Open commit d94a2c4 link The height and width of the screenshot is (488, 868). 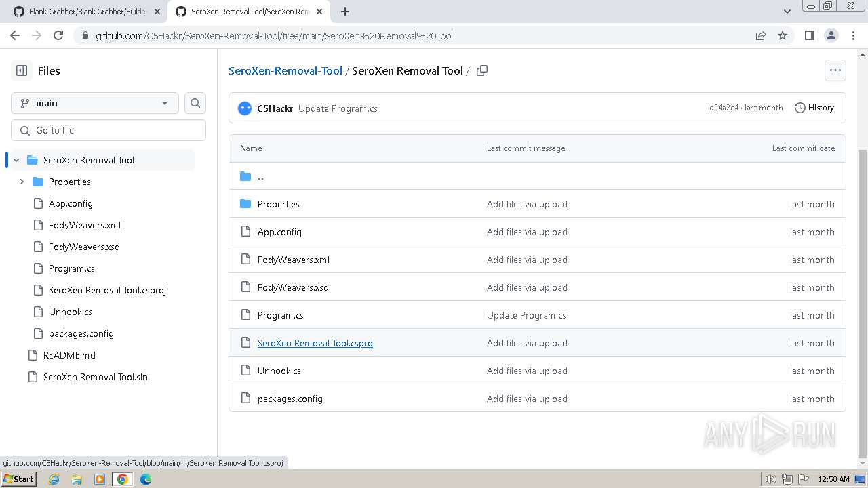[724, 108]
